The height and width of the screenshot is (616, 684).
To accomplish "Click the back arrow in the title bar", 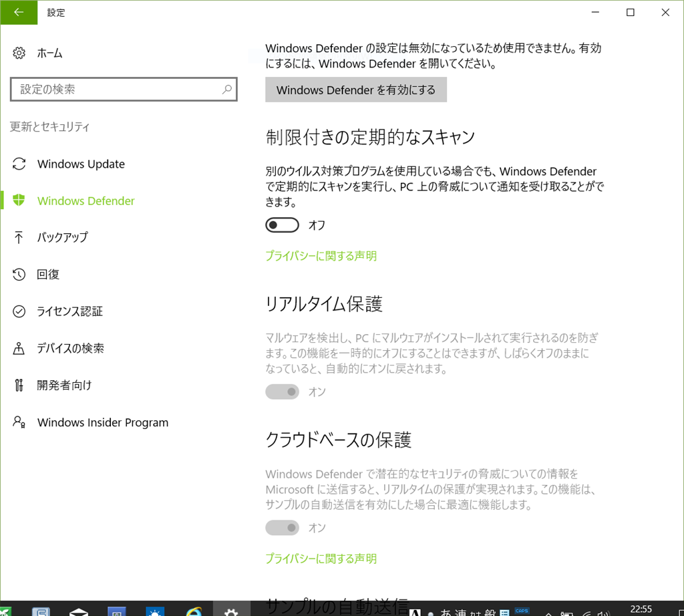I will pyautogui.click(x=19, y=12).
